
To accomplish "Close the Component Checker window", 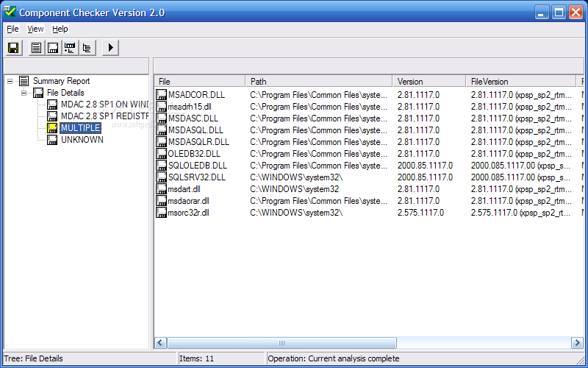I will [x=576, y=12].
